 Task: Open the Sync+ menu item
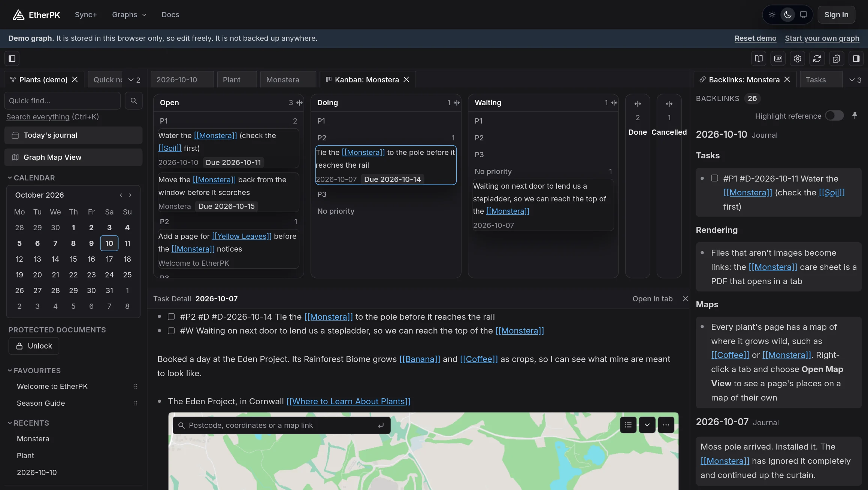(86, 15)
